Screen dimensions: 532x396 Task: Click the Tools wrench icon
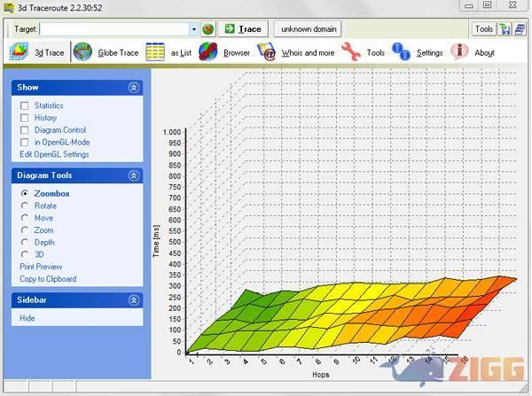(350, 52)
